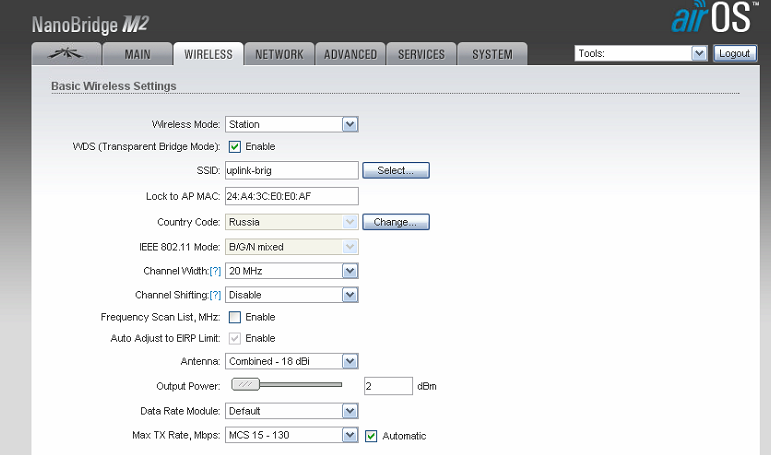Go to the SYSTEM tab
This screenshot has width=771, height=455.
click(x=492, y=55)
